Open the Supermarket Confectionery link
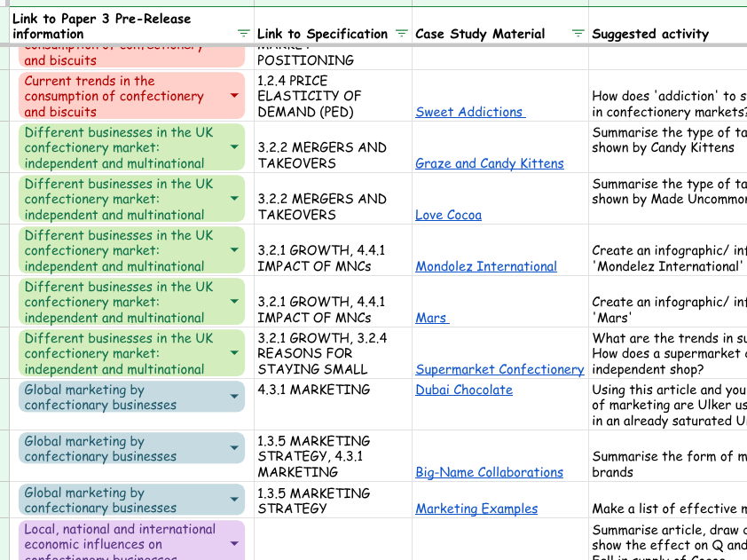 [x=499, y=369]
